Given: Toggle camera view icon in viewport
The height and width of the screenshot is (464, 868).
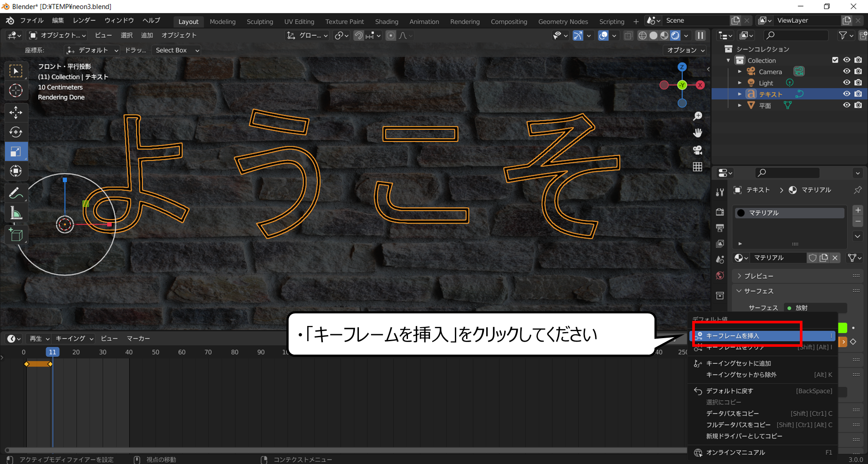Looking at the screenshot, I should [697, 150].
